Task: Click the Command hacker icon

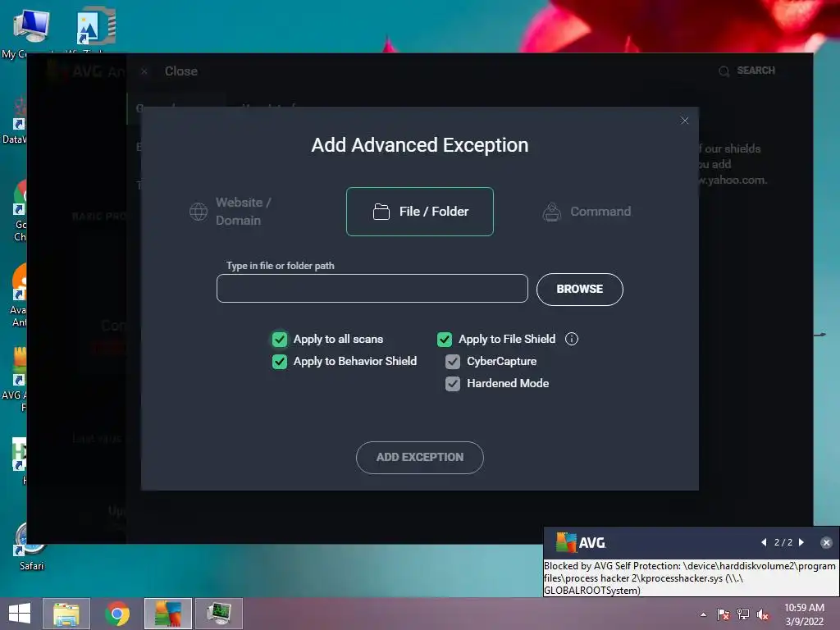Action: point(552,212)
